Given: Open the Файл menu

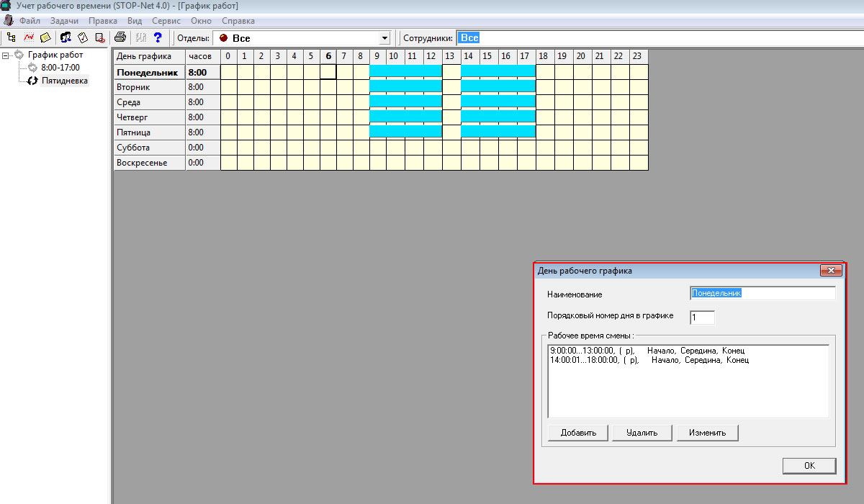Looking at the screenshot, I should click(x=30, y=21).
